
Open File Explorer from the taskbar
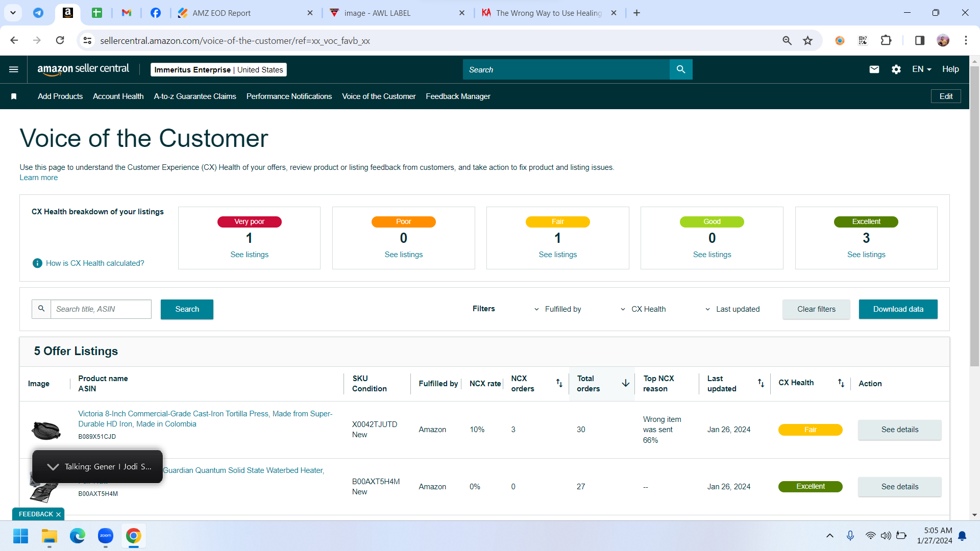click(50, 536)
